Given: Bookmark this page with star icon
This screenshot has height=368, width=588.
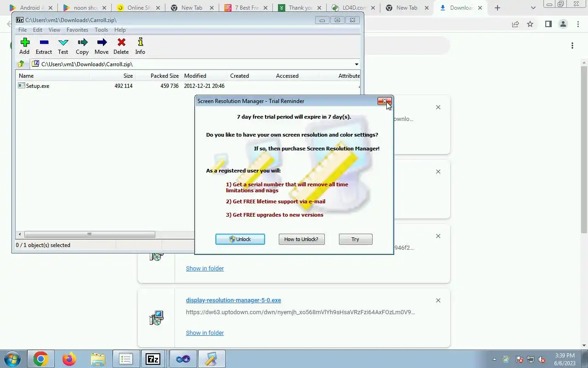Looking at the screenshot, I should click(530, 24).
